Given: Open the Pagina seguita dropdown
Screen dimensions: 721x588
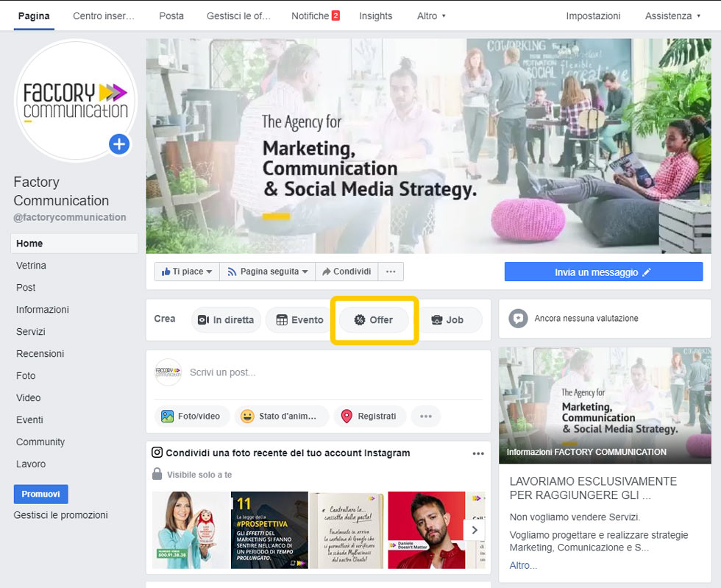Looking at the screenshot, I should tap(268, 272).
